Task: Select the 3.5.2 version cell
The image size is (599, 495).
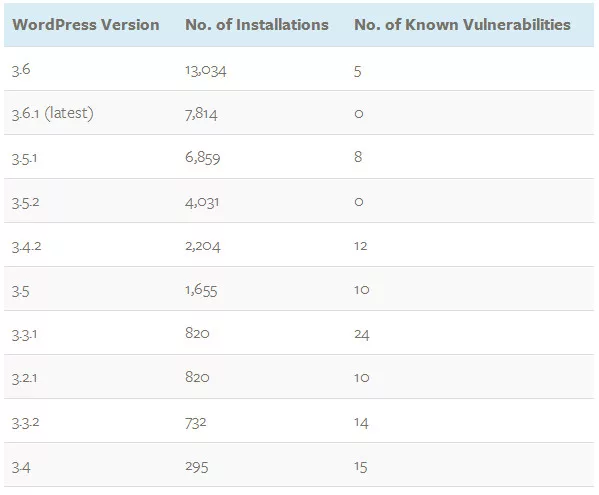Action: [x=26, y=203]
